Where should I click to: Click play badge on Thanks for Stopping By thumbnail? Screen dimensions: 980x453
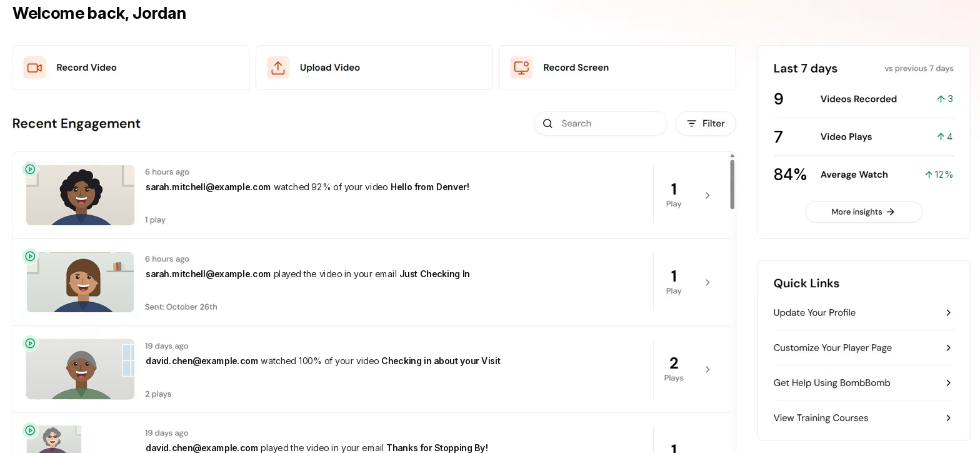[x=30, y=430]
